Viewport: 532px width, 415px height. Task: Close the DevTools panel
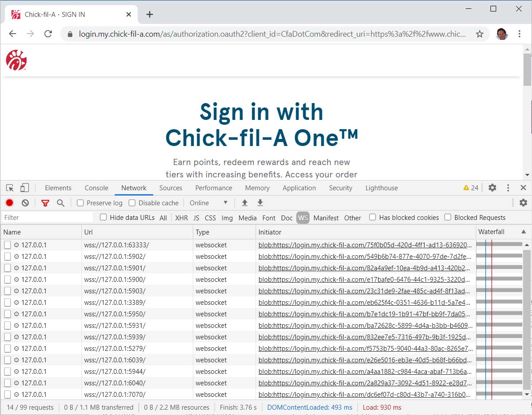click(x=523, y=188)
